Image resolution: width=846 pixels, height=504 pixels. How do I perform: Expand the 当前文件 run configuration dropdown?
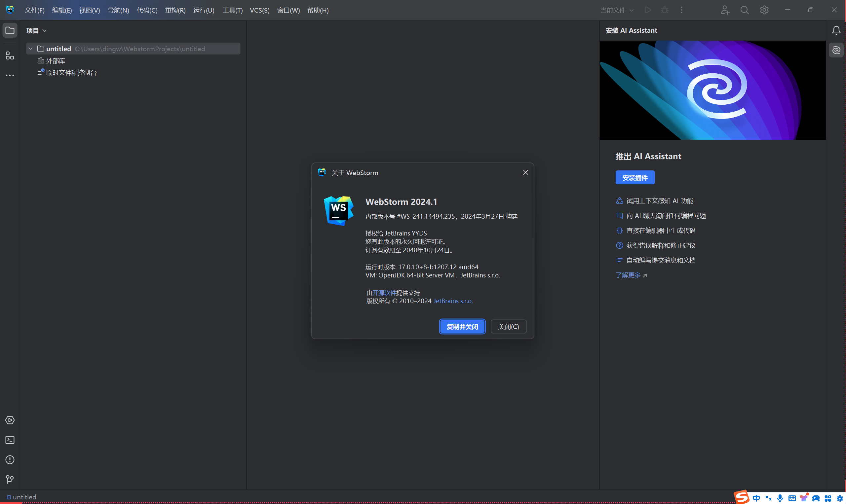click(617, 10)
